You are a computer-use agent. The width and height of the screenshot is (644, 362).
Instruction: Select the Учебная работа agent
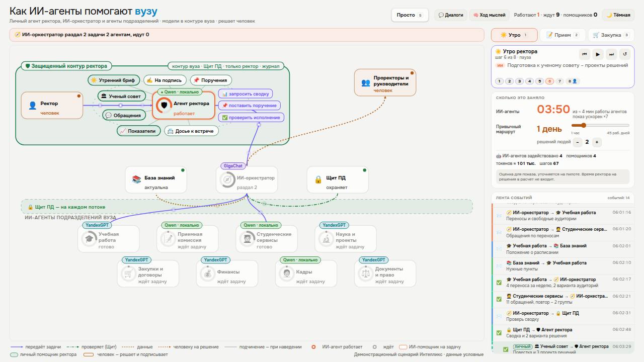click(109, 239)
